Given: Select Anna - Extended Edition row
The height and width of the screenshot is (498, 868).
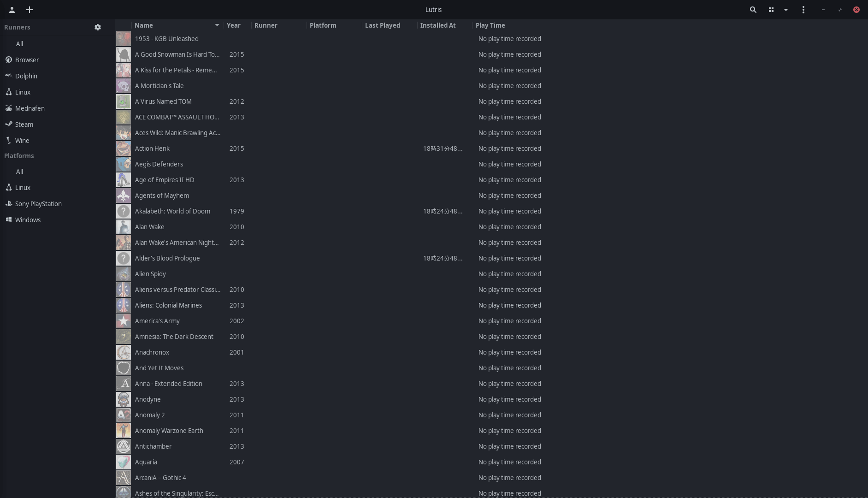Looking at the screenshot, I should click(491, 384).
